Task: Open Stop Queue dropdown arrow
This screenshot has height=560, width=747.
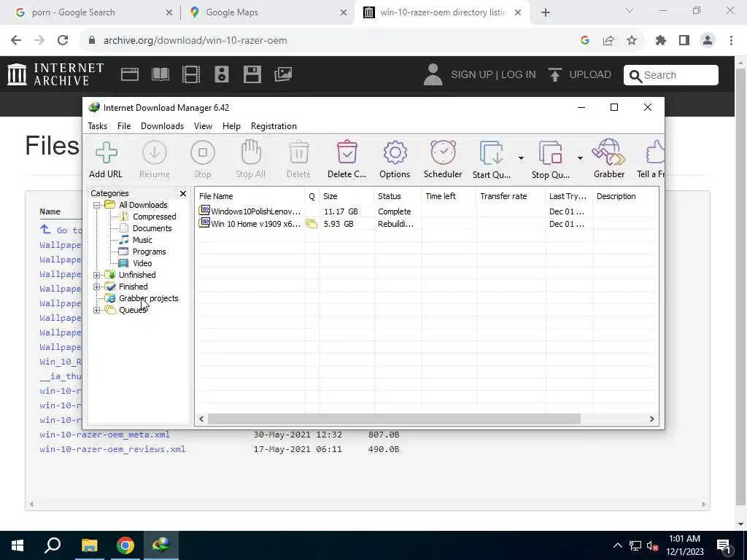Action: 580,158
